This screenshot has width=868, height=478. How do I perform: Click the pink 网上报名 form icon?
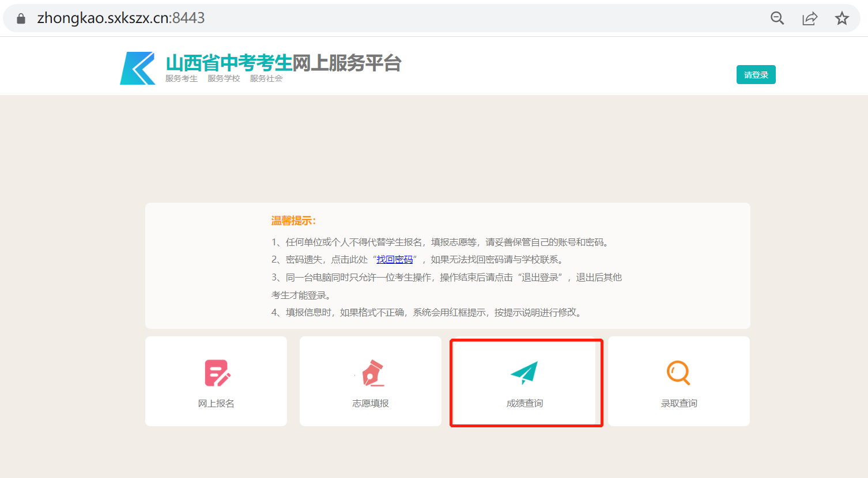217,373
